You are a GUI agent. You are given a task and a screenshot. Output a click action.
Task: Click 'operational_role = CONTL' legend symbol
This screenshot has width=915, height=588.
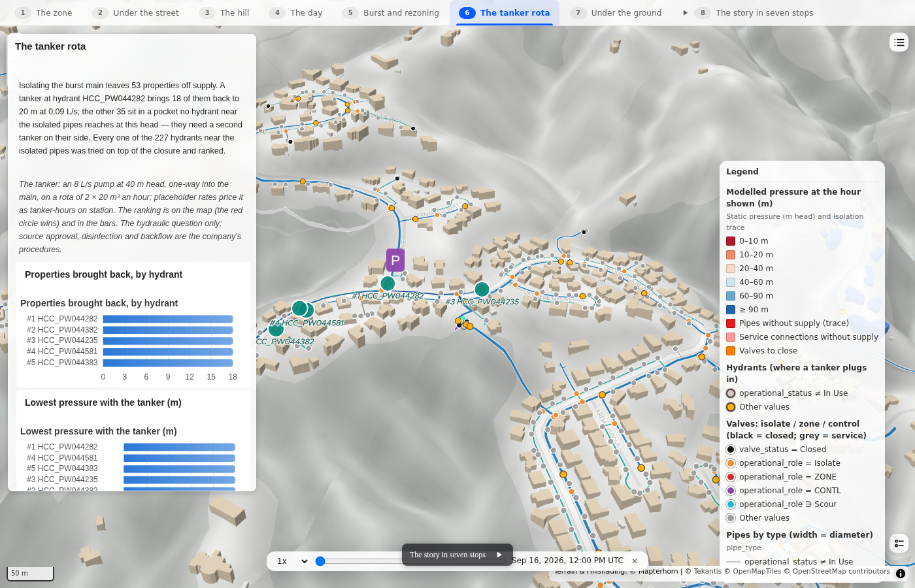pyautogui.click(x=731, y=491)
